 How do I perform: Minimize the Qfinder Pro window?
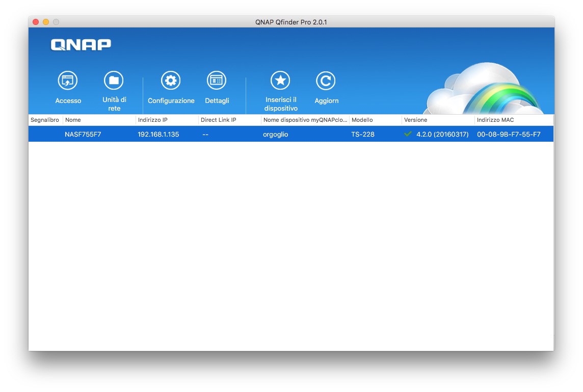pos(46,22)
